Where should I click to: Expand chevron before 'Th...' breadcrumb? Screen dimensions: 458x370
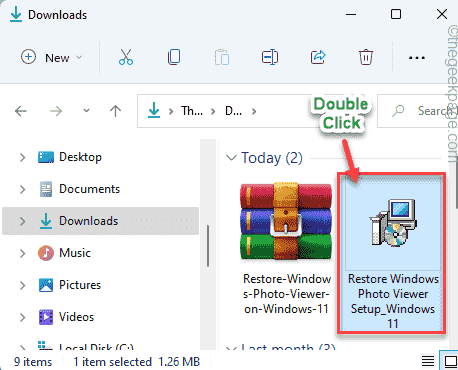171,111
